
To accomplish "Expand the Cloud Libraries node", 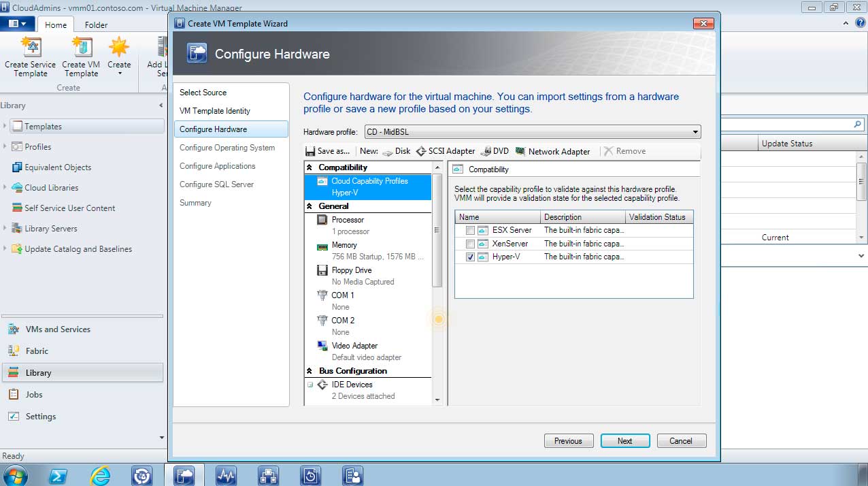I will point(5,187).
